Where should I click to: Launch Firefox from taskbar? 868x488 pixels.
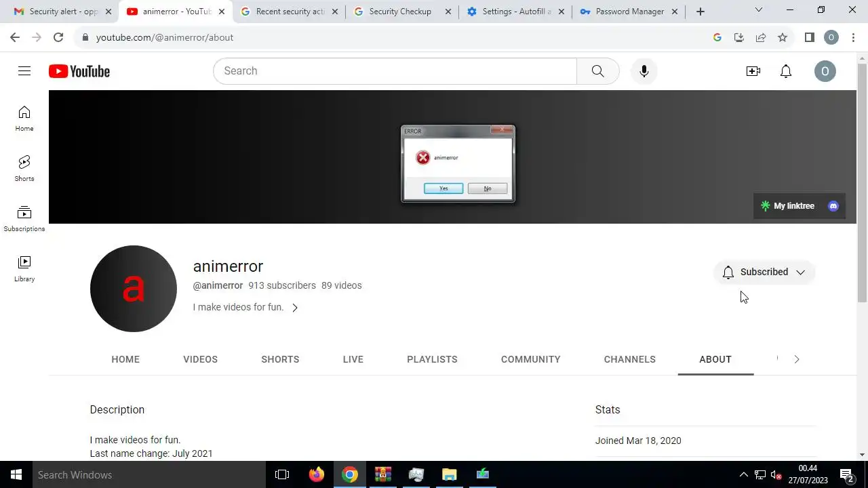[x=316, y=475]
